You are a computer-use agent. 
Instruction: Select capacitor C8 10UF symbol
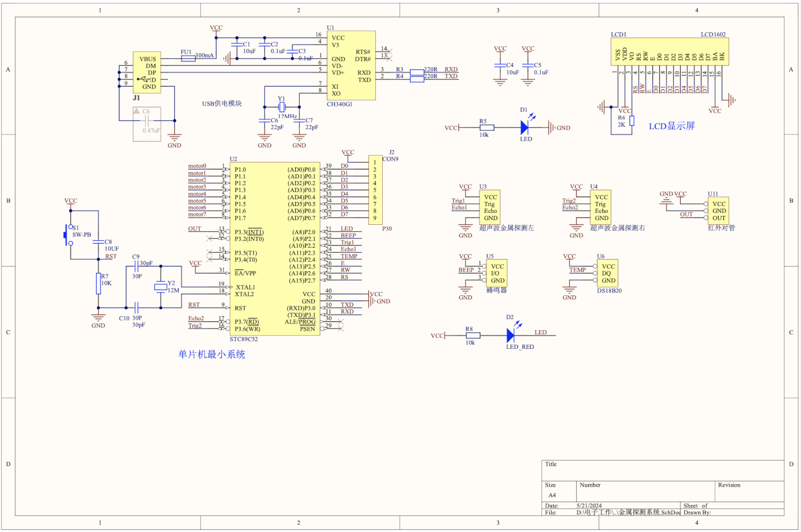coord(98,242)
